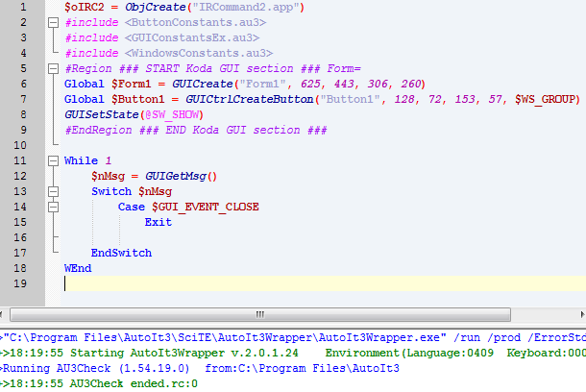Click the Exit keyword on line 15
This screenshot has width=586, height=392.
pyautogui.click(x=159, y=222)
